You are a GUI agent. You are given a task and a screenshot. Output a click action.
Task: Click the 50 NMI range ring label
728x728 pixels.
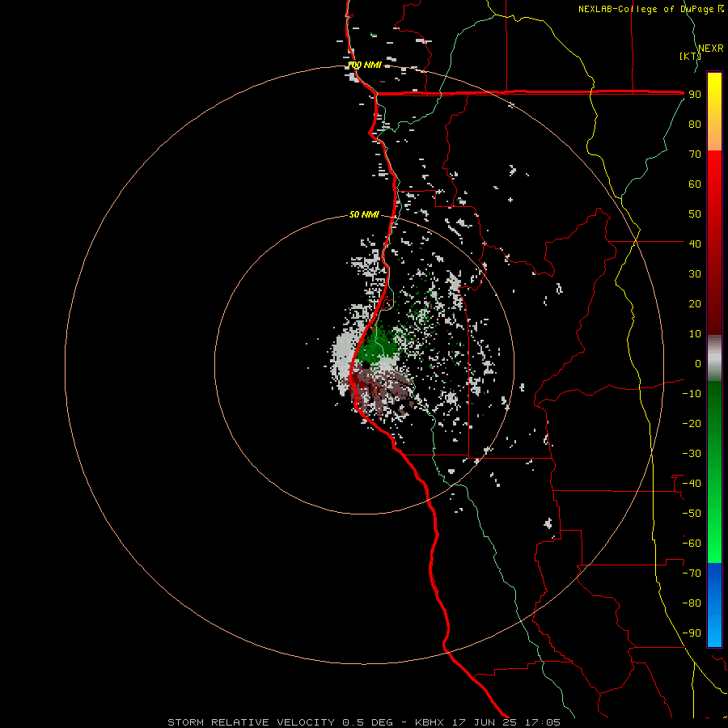(x=364, y=214)
